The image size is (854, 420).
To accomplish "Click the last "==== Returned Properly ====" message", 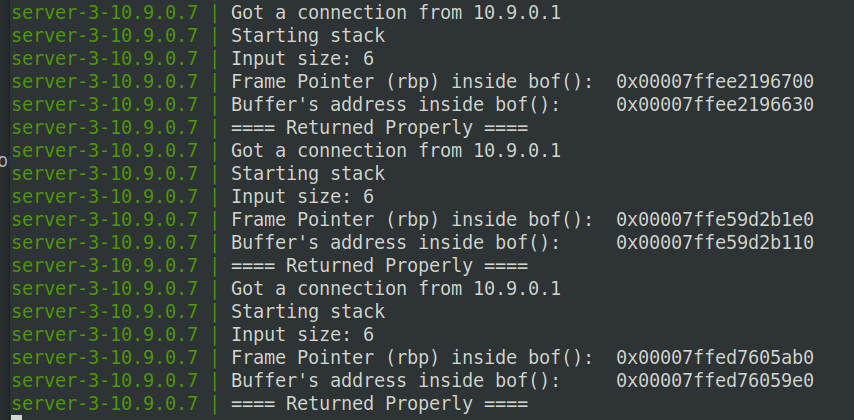I will [x=379, y=404].
